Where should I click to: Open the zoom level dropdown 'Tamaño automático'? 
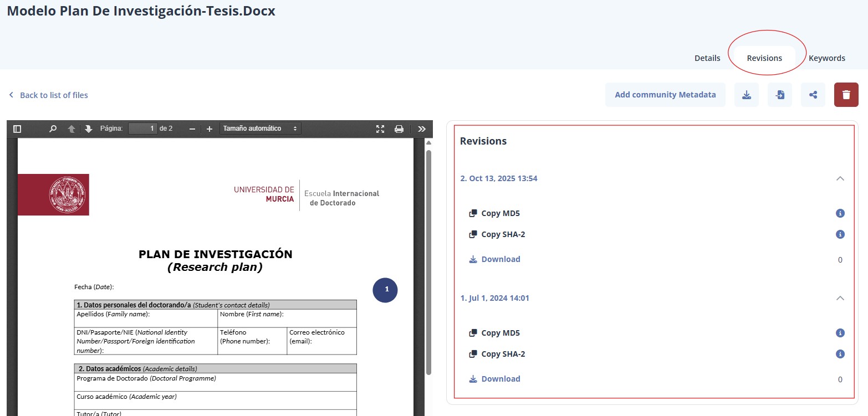[x=260, y=129]
